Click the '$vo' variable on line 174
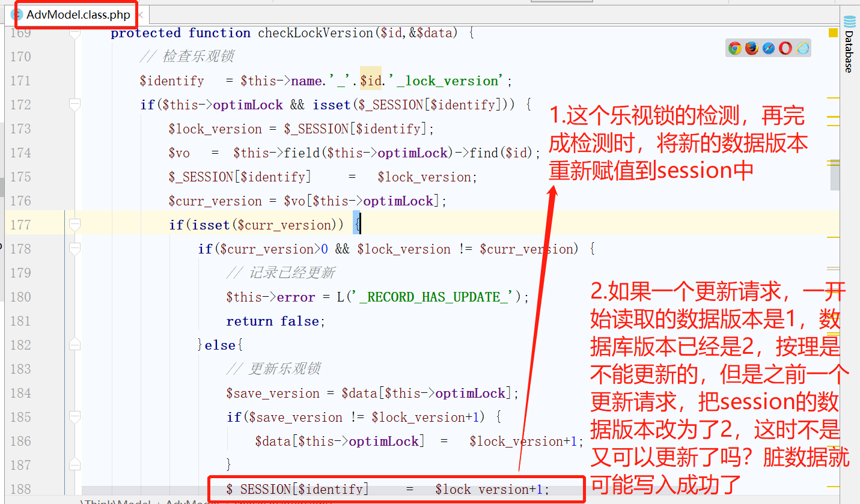Screen dimensions: 860x504 point(179,153)
